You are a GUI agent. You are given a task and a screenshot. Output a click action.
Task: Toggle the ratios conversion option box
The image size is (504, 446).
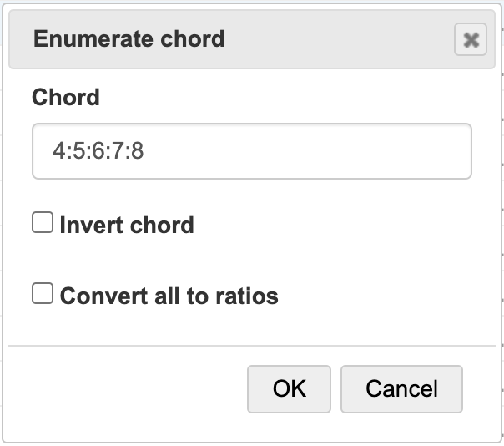point(42,294)
